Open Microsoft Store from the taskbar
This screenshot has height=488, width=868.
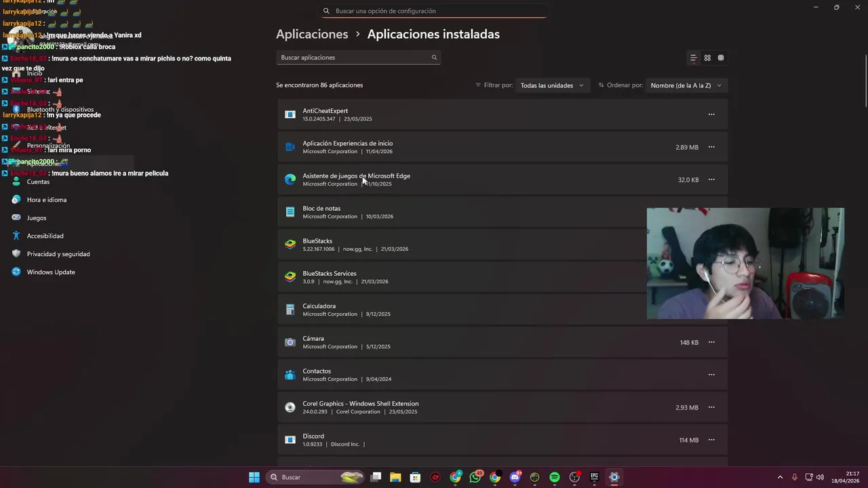pos(416,477)
